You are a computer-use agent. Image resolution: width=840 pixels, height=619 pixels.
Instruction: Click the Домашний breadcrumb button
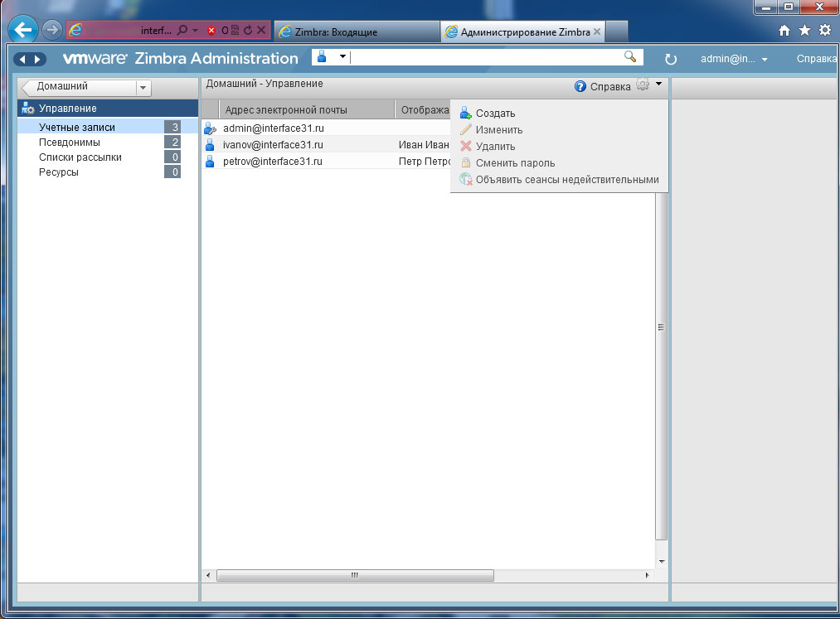click(x=79, y=87)
